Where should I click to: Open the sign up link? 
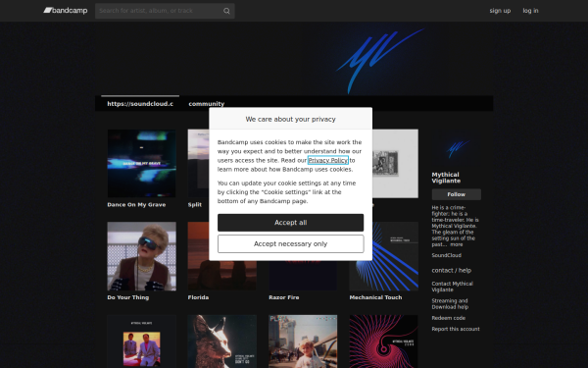click(x=500, y=11)
